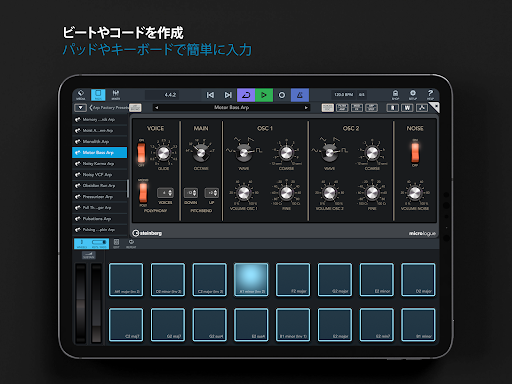Select the Monolith Arp preset

[100, 141]
